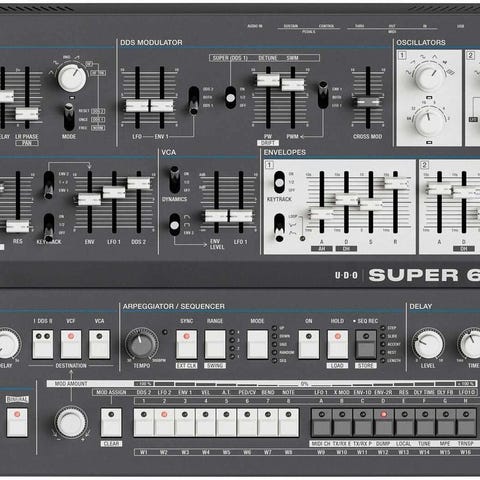
Task: Select button 5 labeled A.T
Action: [226, 422]
